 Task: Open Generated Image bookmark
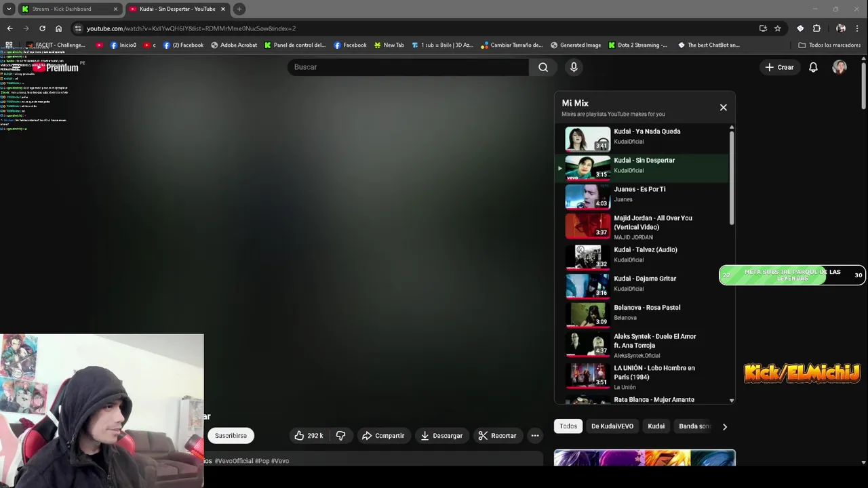[576, 45]
